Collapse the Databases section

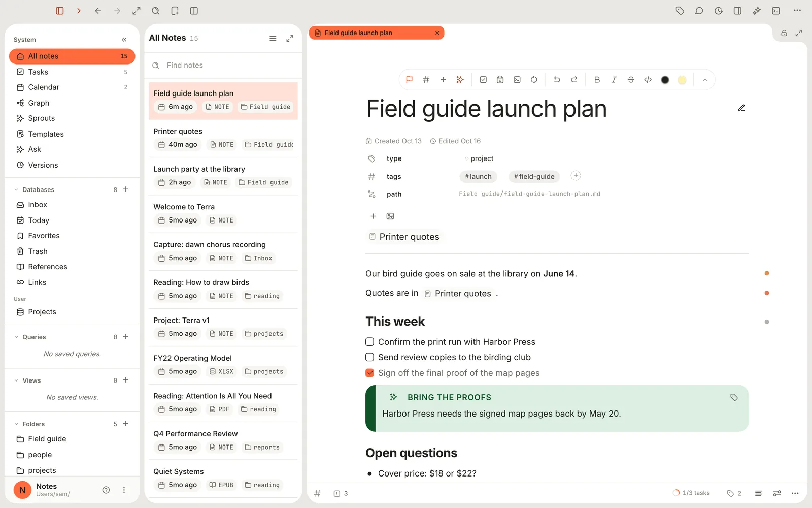(16, 189)
